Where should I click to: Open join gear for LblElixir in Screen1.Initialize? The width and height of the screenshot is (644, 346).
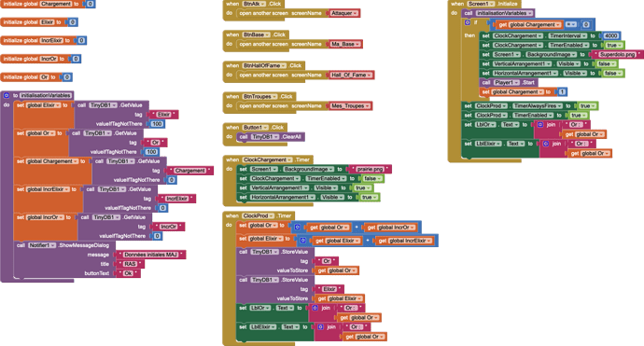546,144
